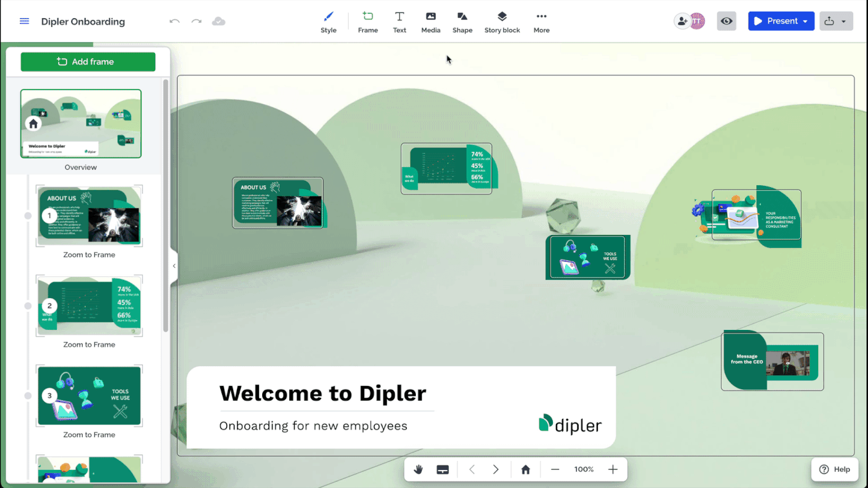
Task: Select the Tools We Use frame on canvas
Action: tap(588, 257)
